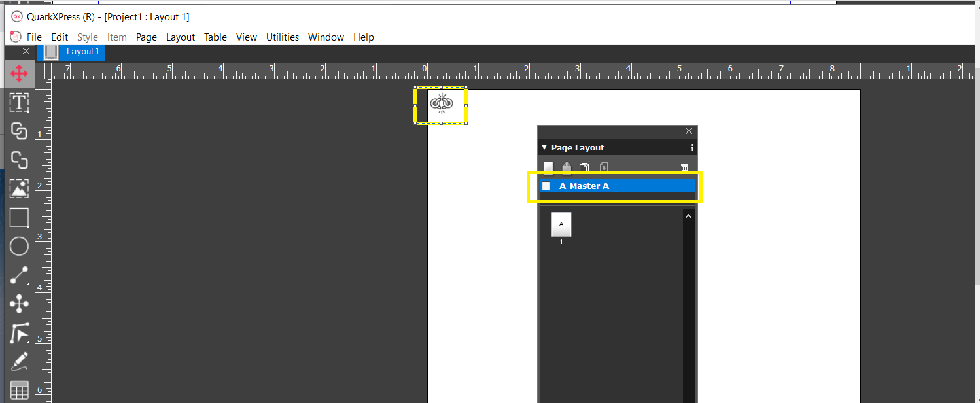Select the Table tool
Viewport: 980px width, 403px height.
[x=19, y=389]
